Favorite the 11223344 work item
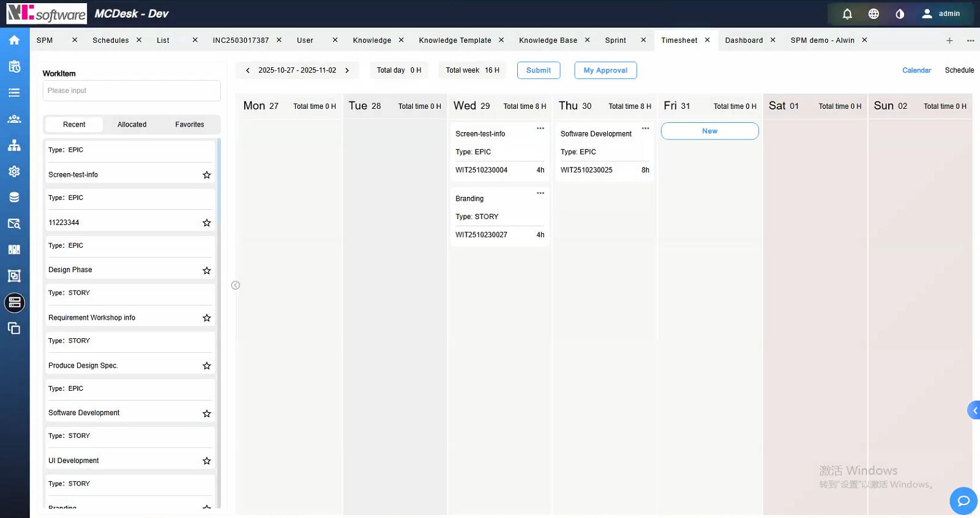 207,223
